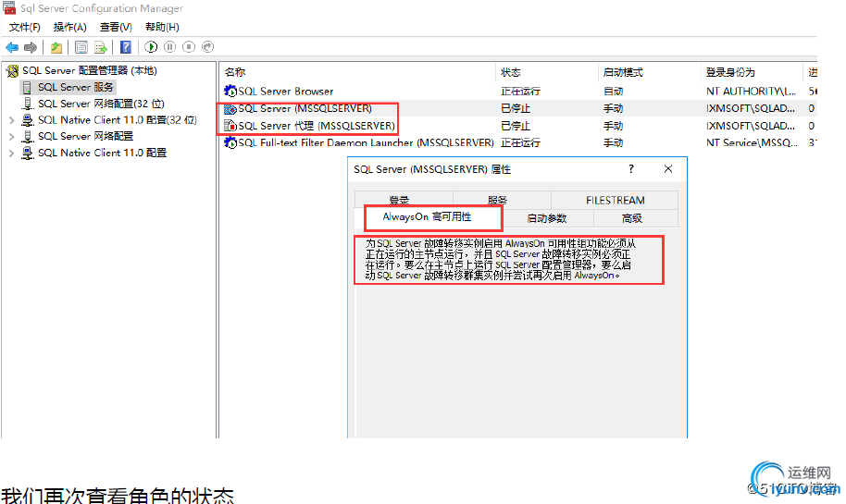Image resolution: width=846 pixels, height=504 pixels.
Task: Click the Up one level folder icon
Action: (x=56, y=47)
